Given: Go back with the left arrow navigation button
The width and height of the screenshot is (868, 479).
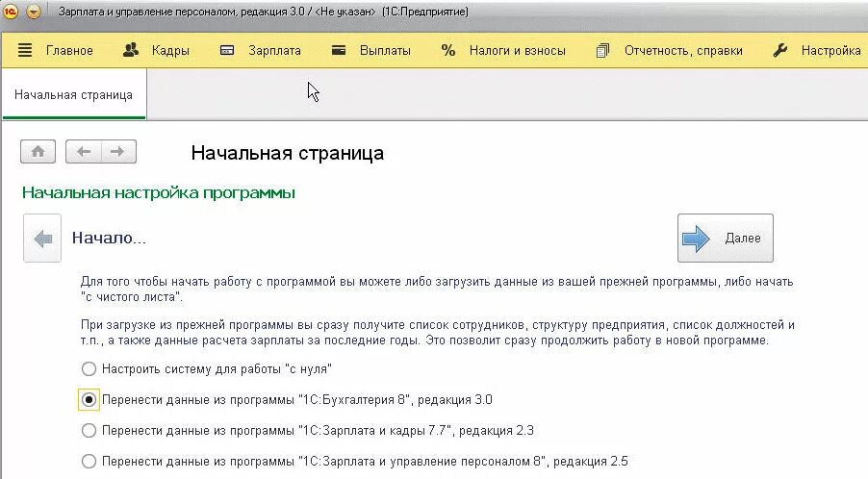Looking at the screenshot, I should [x=84, y=152].
